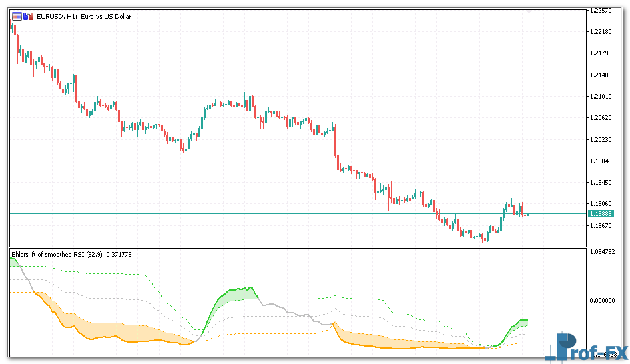Image resolution: width=630 pixels, height=364 pixels.
Task: Click the 1.054732 indicator scale label
Action: (600, 252)
